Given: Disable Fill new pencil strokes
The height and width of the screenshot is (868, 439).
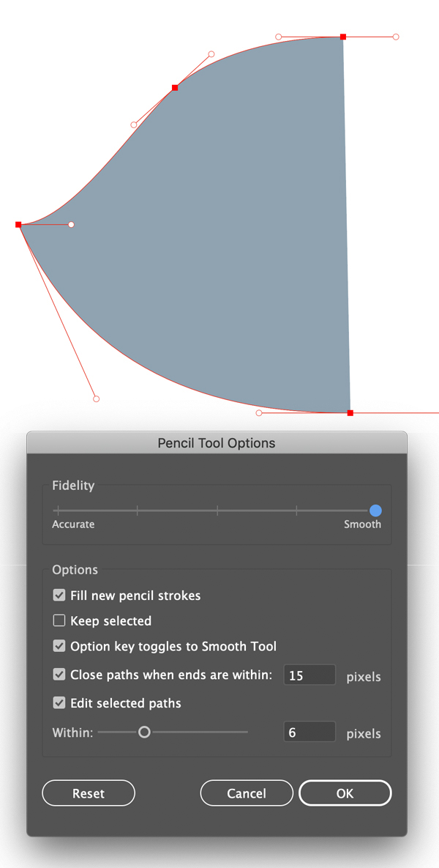Looking at the screenshot, I should point(59,596).
